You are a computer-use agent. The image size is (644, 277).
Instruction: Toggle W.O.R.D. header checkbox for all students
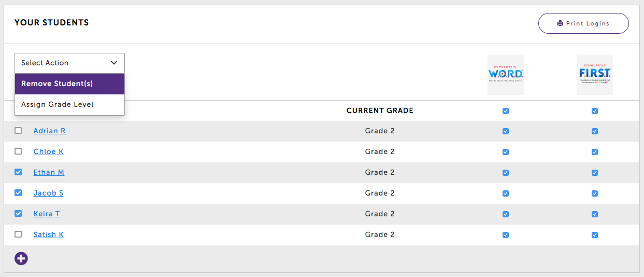pyautogui.click(x=506, y=111)
